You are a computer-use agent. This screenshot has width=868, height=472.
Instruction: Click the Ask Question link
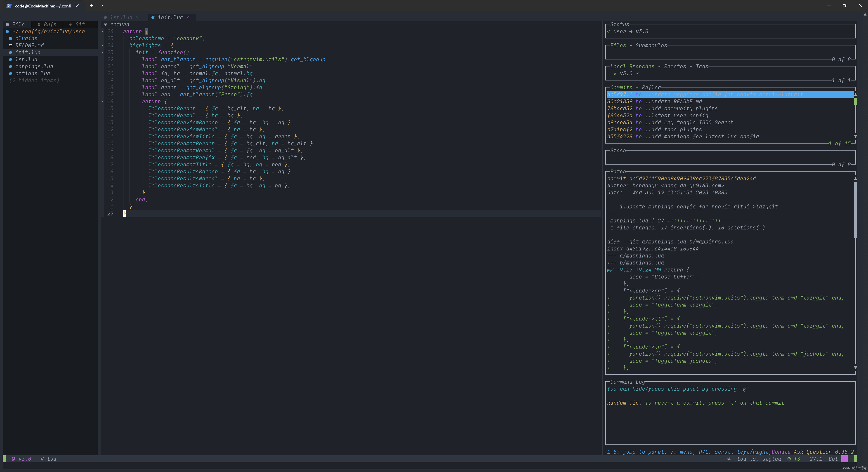pos(812,452)
